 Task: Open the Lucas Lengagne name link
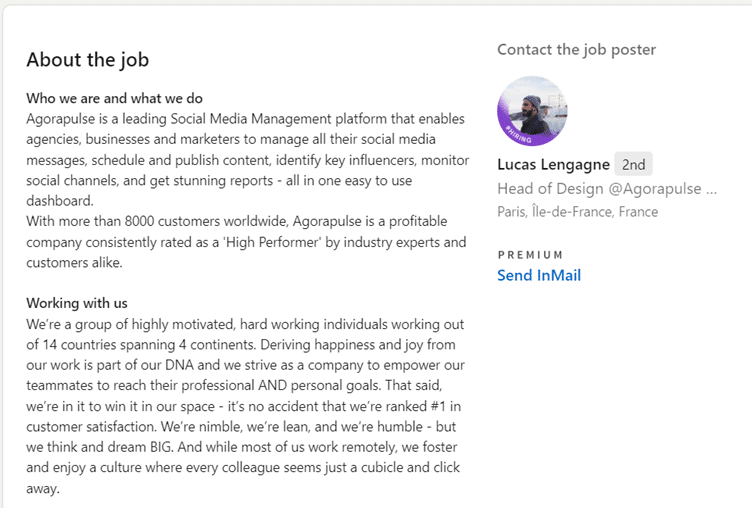pos(553,165)
